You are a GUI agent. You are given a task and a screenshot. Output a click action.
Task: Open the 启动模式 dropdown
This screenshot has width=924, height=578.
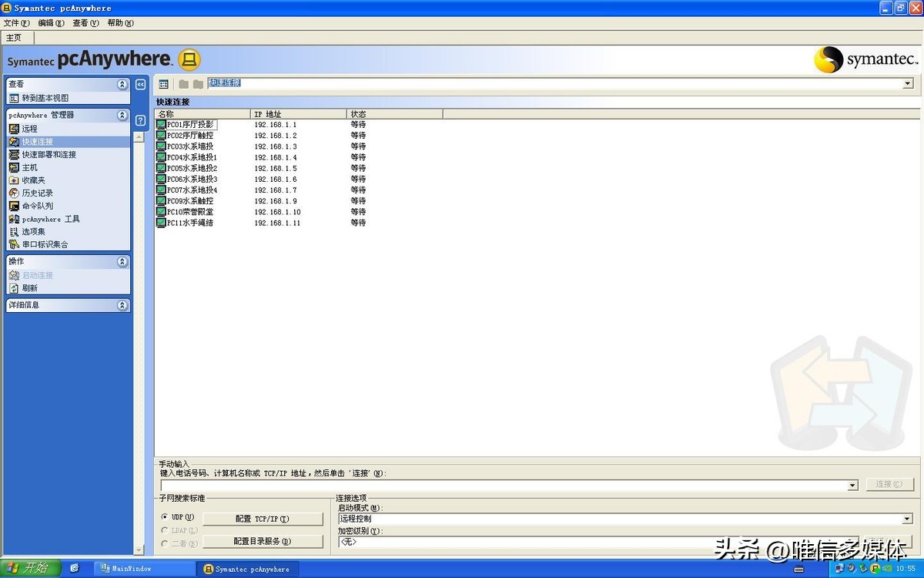click(x=908, y=519)
